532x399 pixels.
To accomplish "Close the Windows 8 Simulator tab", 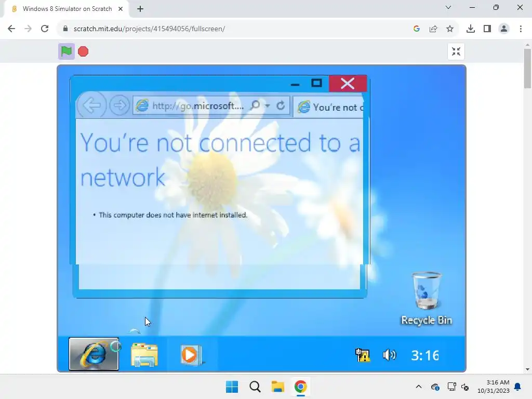I will point(121,9).
